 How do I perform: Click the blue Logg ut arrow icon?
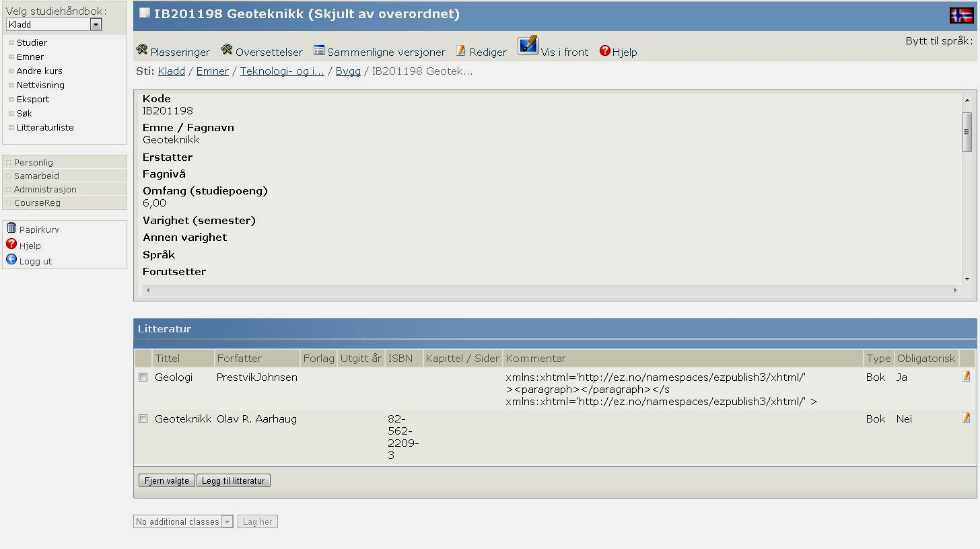pyautogui.click(x=11, y=260)
